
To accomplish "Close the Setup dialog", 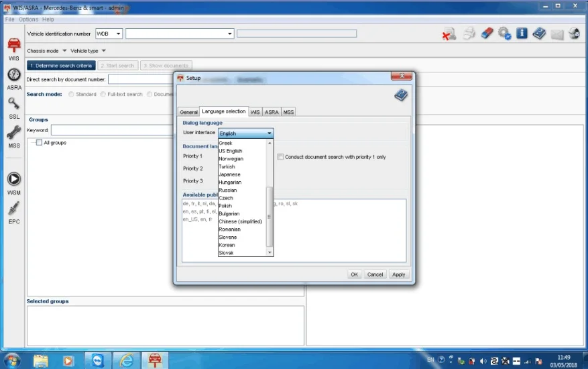I will (401, 76).
